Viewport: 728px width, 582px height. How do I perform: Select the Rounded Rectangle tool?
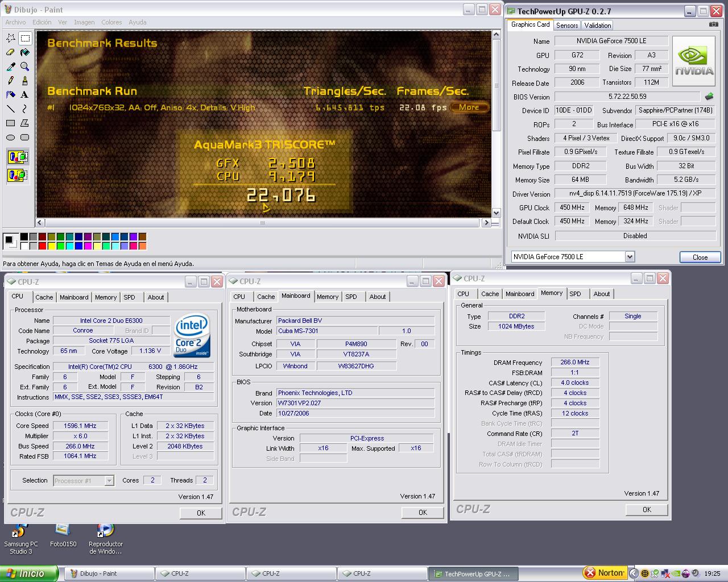tap(25, 137)
